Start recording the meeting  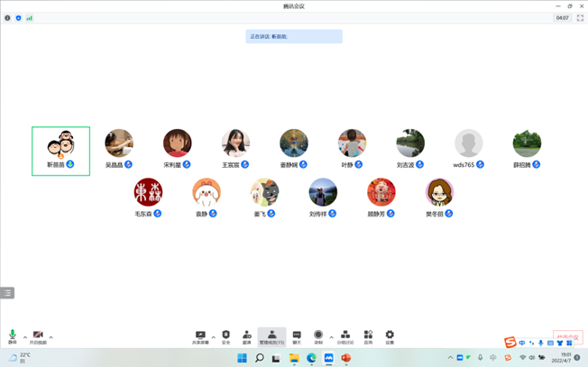(x=318, y=335)
